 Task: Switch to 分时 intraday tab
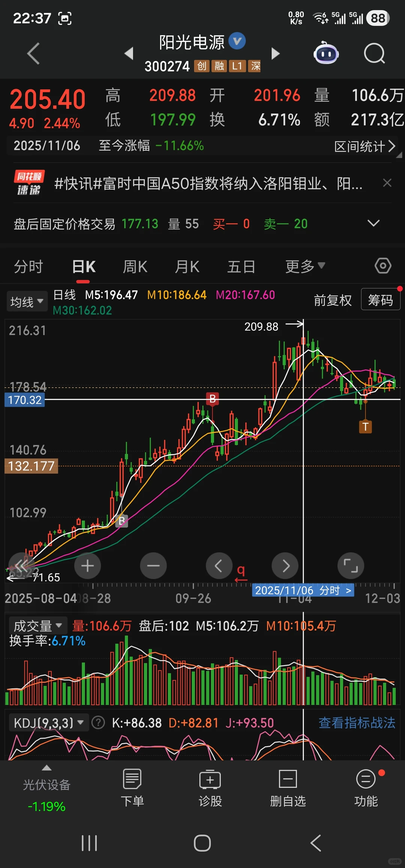(x=28, y=267)
